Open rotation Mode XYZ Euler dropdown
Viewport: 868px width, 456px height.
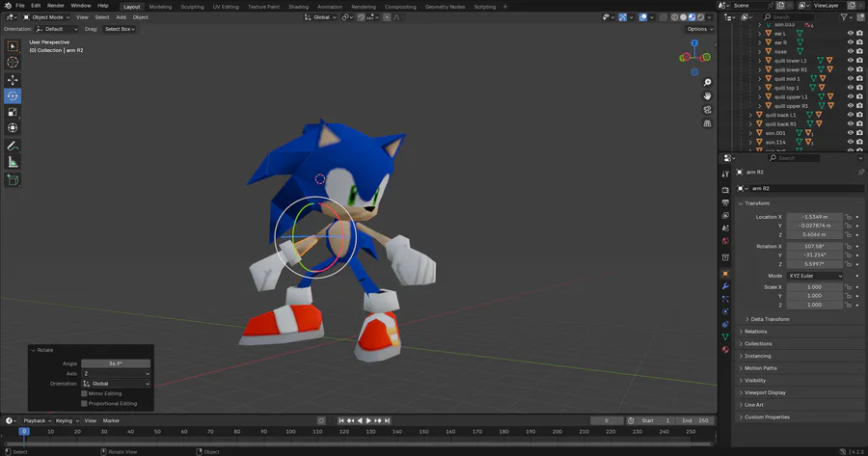(814, 276)
